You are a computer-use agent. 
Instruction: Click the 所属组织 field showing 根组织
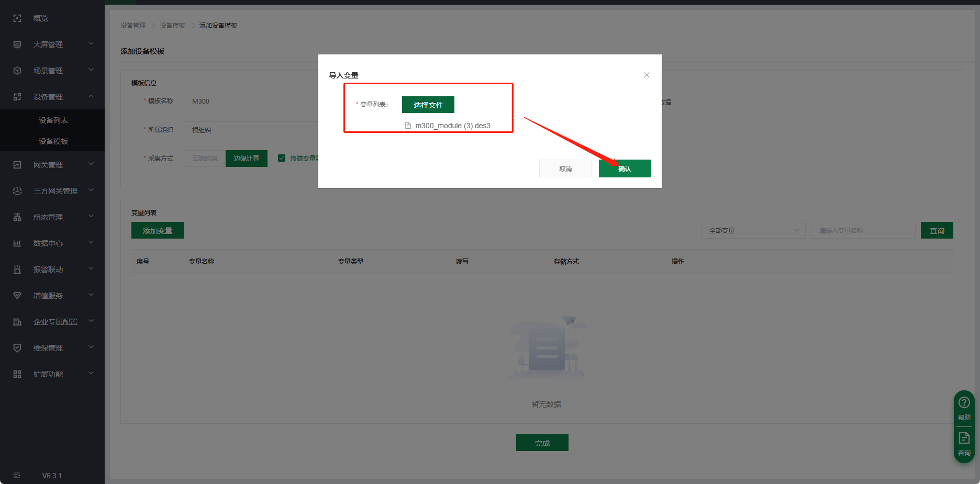pyautogui.click(x=251, y=130)
